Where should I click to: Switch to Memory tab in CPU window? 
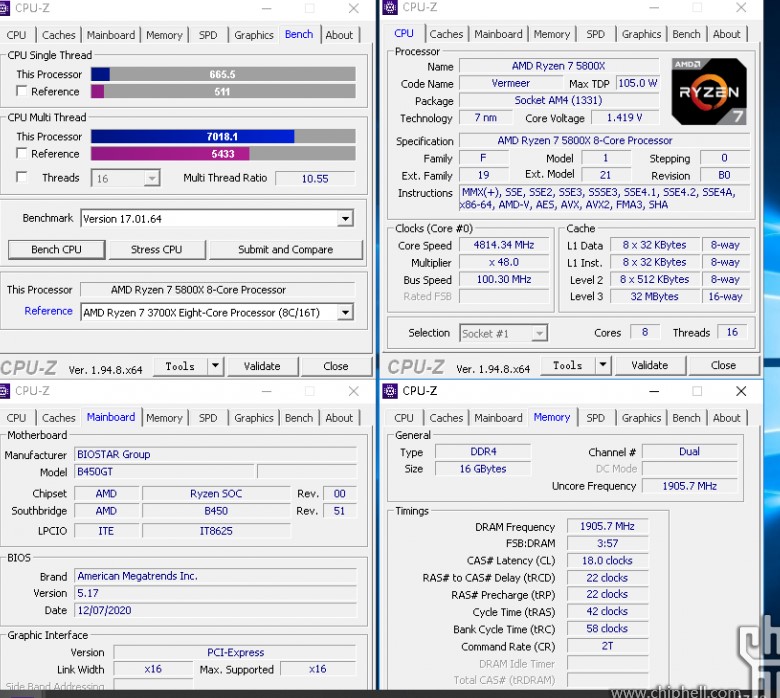point(552,34)
